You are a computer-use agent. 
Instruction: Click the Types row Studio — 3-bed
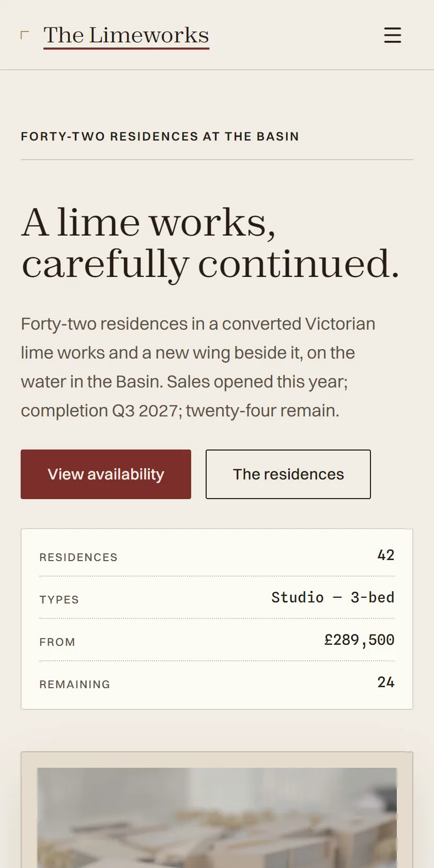coord(333,597)
